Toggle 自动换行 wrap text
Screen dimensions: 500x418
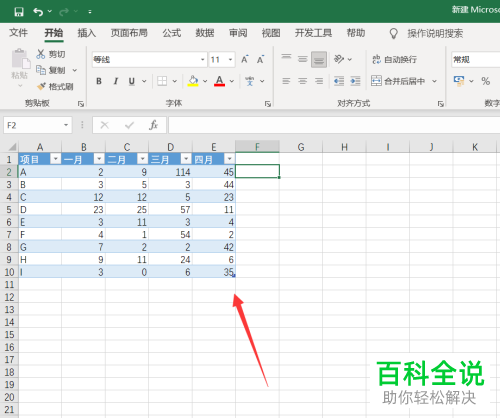point(394,59)
